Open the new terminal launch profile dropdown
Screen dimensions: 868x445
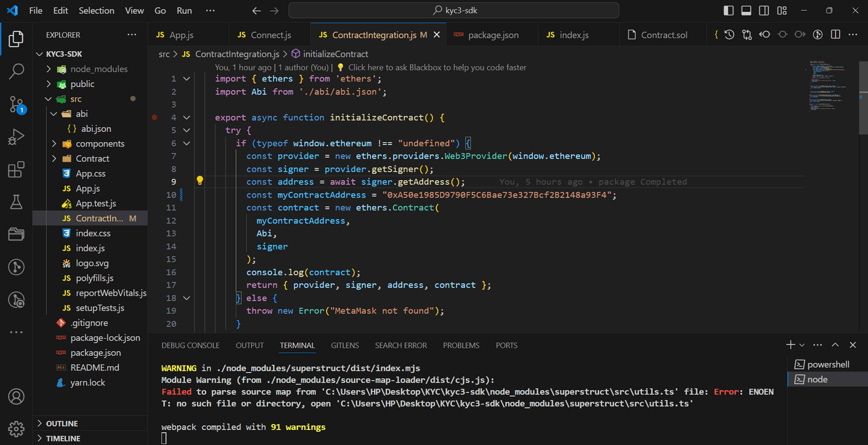[x=802, y=345]
